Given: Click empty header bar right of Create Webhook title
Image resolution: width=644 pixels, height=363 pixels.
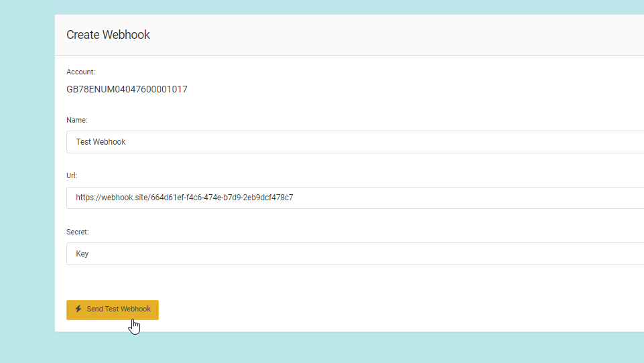Looking at the screenshot, I should [x=402, y=35].
